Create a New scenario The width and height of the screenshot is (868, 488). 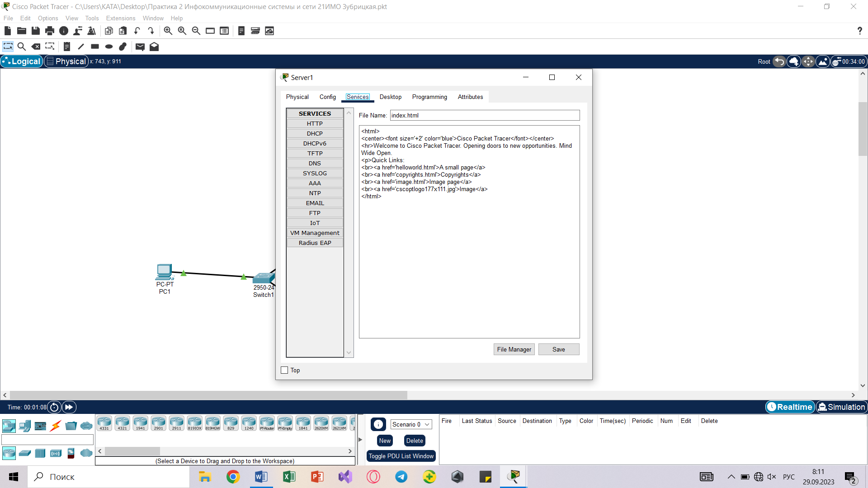click(x=385, y=441)
